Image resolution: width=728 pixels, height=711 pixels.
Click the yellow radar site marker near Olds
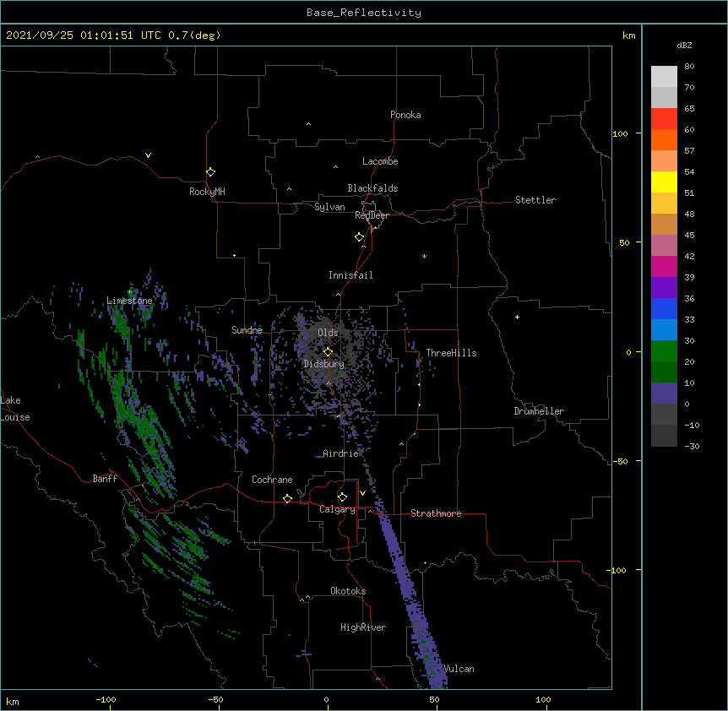coord(328,351)
